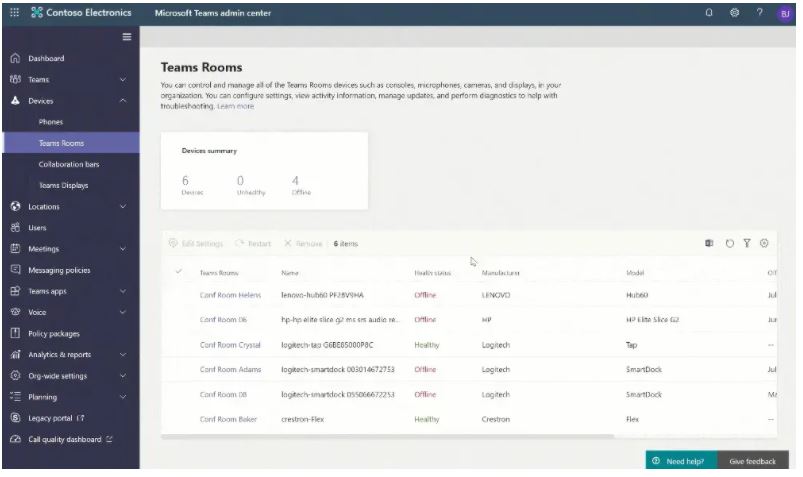Click the Meetings calendar icon
This screenshot has height=477, width=803.
(15, 248)
